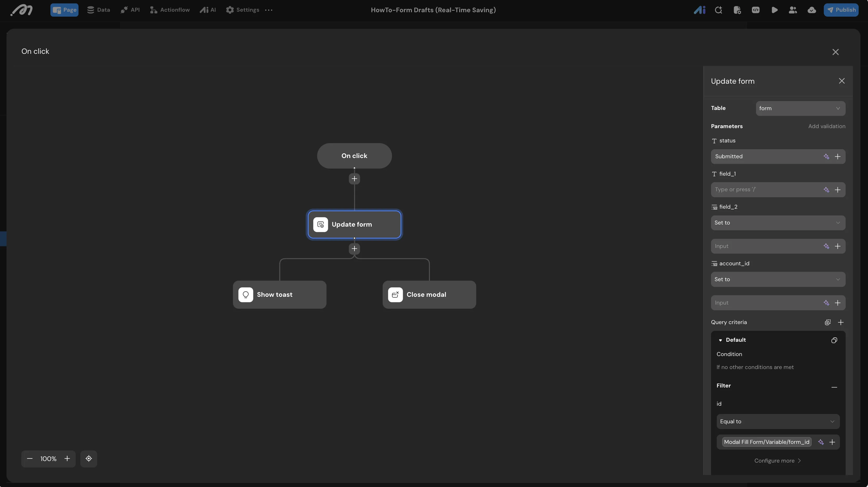Switch to the Actionflow tab
Screen dimensions: 868x487
click(x=170, y=10)
